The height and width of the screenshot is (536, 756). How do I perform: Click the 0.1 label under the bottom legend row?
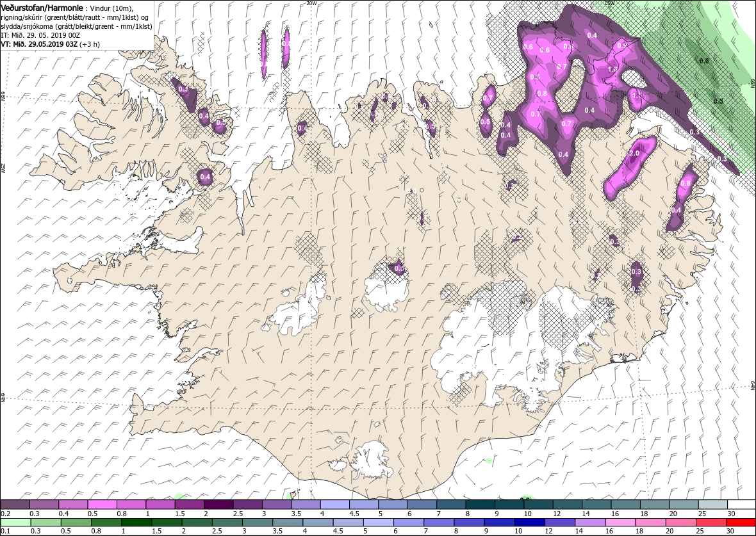5,531
